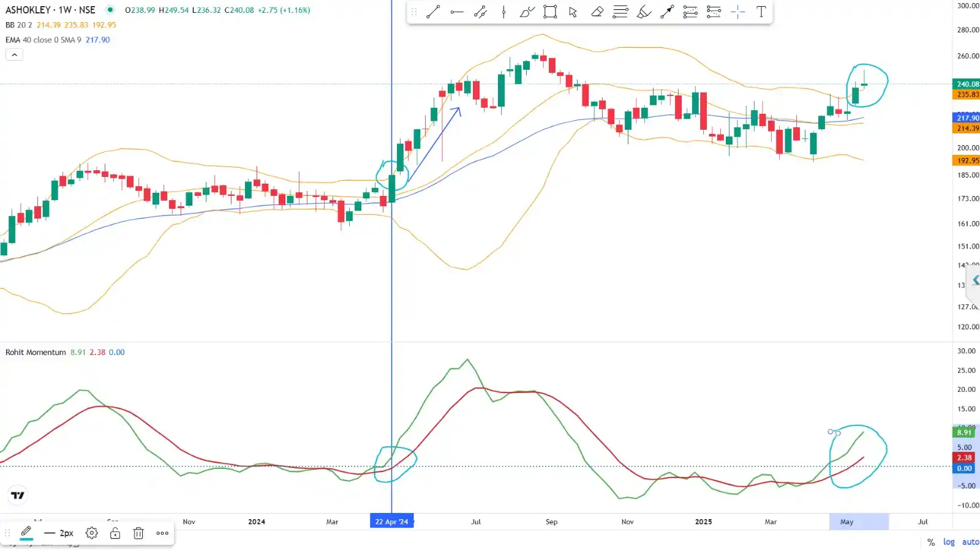
Task: Click the 235.83 Bollinger upper price label
Action: 967,95
